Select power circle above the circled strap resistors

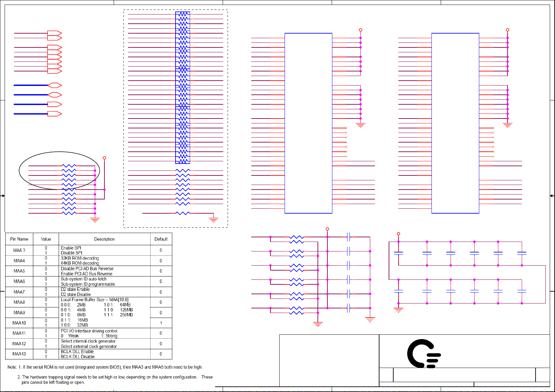point(104,158)
